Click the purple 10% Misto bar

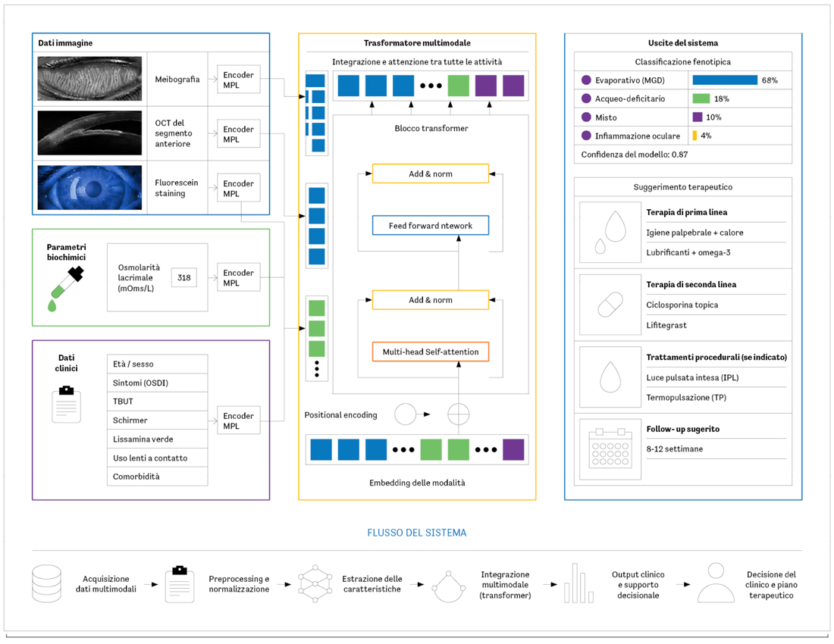click(x=698, y=117)
